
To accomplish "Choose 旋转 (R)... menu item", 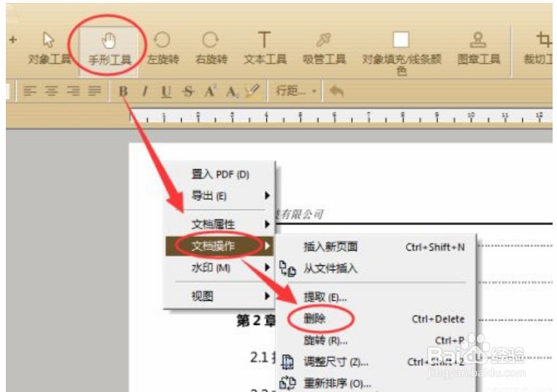I will (376, 340).
